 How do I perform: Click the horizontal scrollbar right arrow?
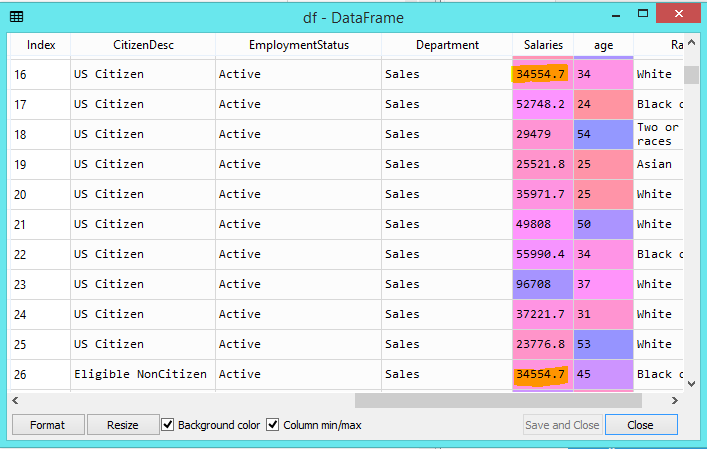pos(675,400)
